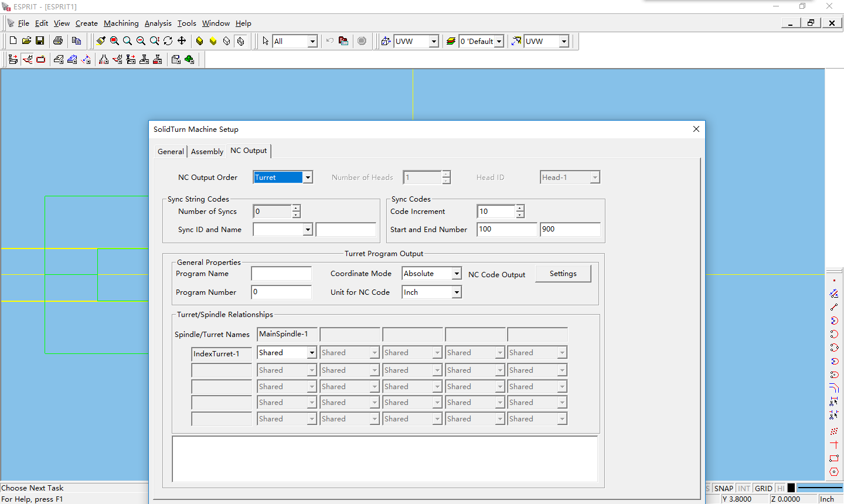Select the red Horizontal/Vertical line tool
The width and height of the screenshot is (844, 504).
click(834, 445)
